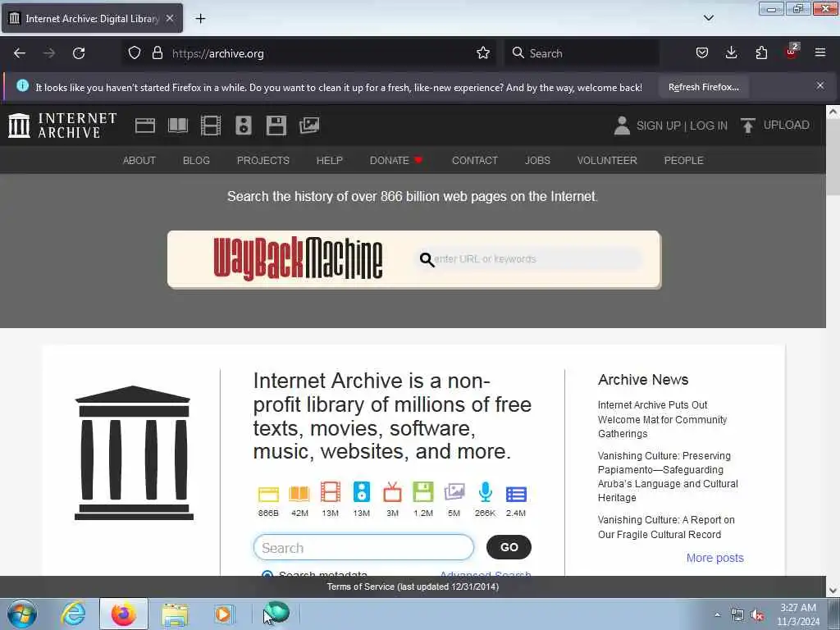The image size is (840, 630).
Task: Open the PROJECTS menu item
Action: click(x=263, y=160)
